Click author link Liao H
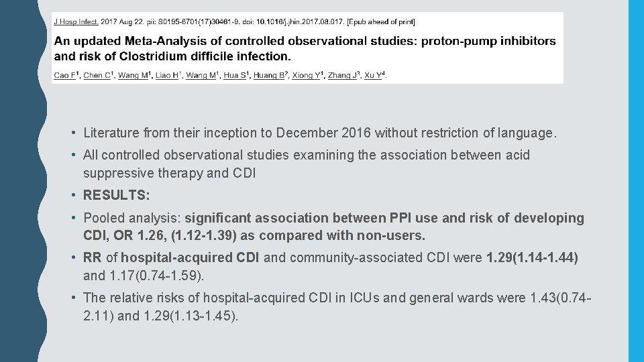The image size is (644, 362). (x=167, y=76)
